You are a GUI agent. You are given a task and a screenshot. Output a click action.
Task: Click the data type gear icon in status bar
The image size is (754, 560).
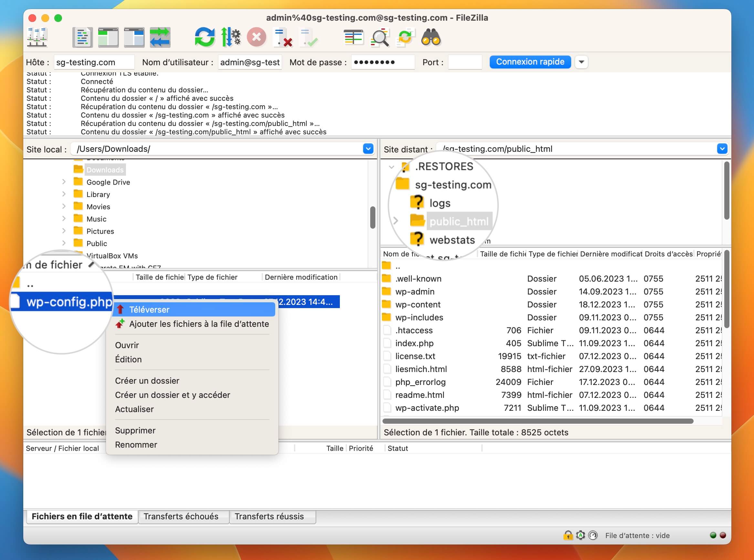(581, 535)
